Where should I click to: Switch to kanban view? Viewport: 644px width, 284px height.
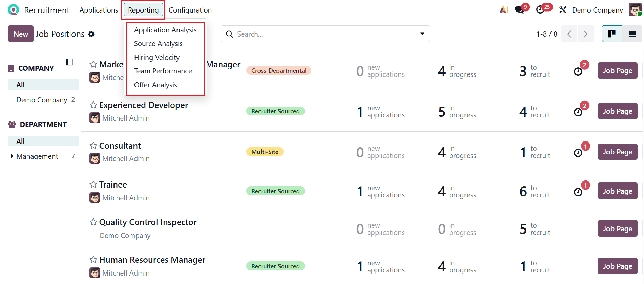click(x=612, y=34)
